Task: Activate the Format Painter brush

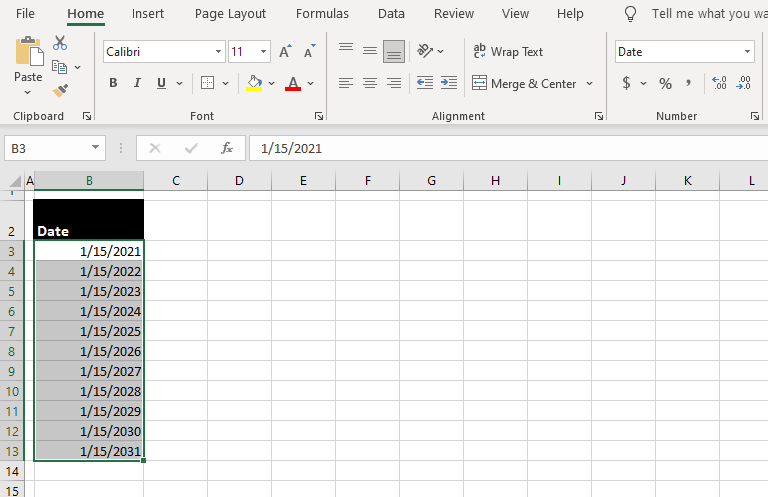Action: 60,91
